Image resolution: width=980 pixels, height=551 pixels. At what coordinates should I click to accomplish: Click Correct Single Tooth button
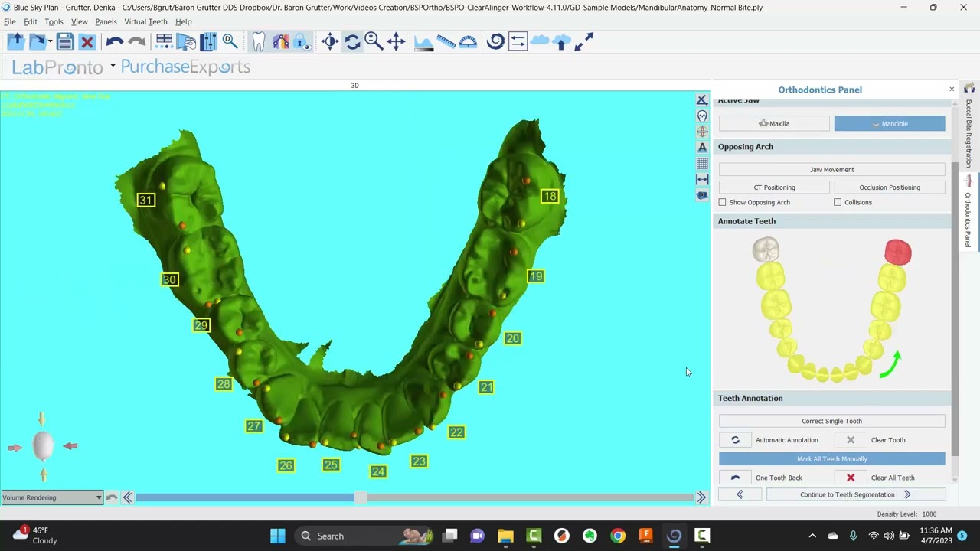coord(832,421)
